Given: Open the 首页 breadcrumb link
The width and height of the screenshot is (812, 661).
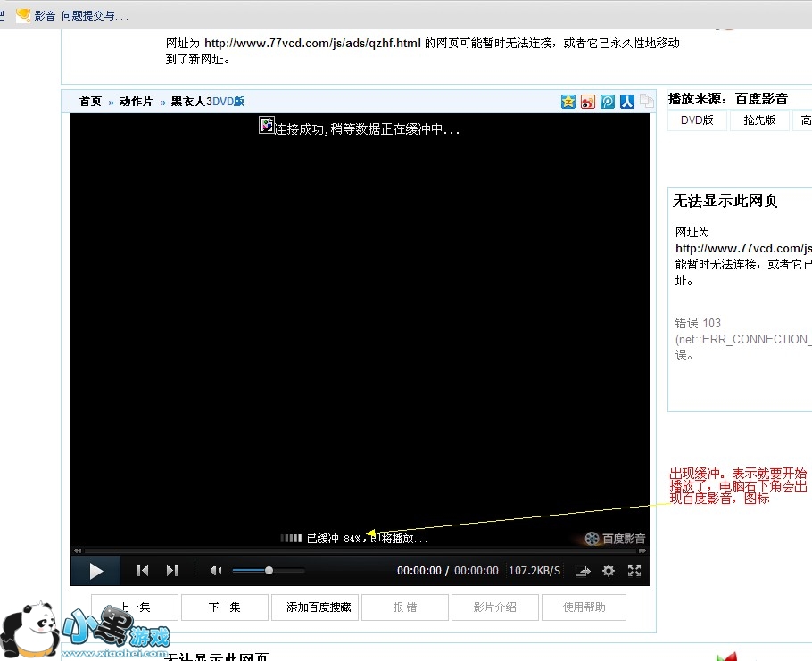Looking at the screenshot, I should click(x=90, y=102).
